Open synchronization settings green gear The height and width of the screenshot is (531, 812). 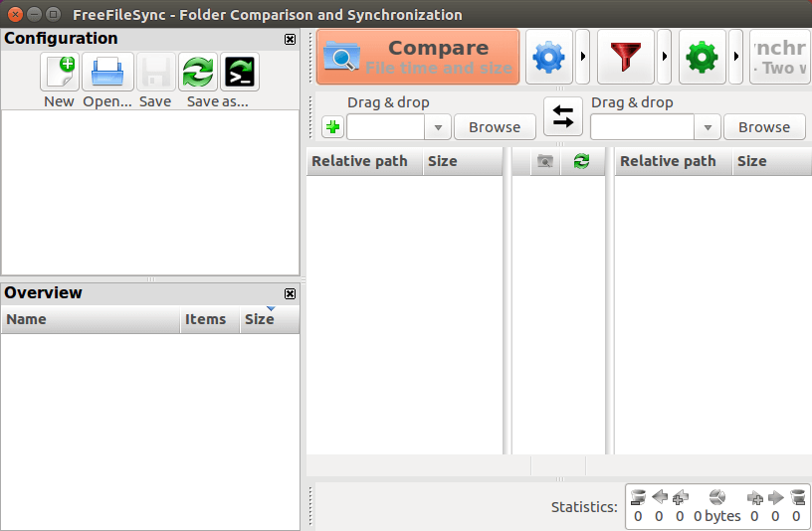702,58
